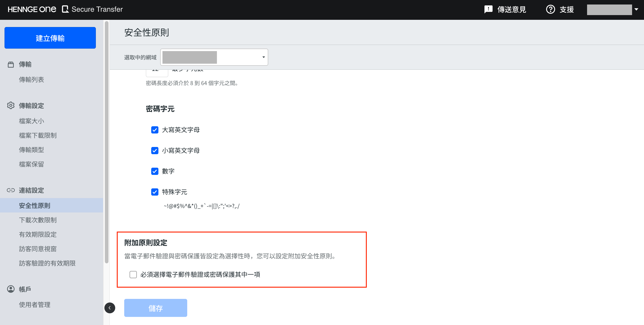Open 下載次數限制 settings
This screenshot has width=644, height=325.
[x=38, y=220]
